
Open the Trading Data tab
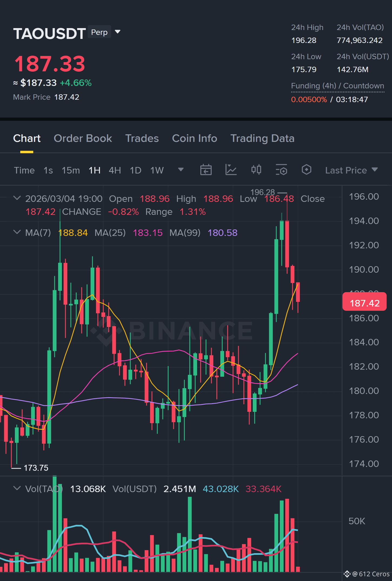[x=262, y=138]
